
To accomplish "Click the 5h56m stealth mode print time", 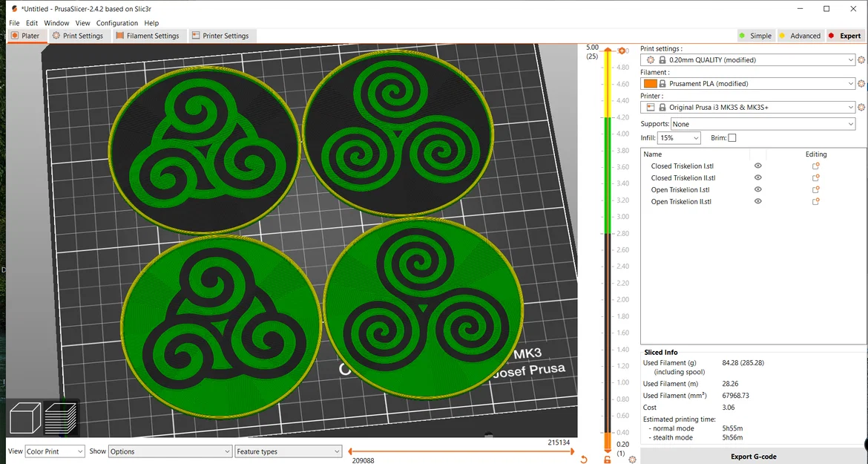I will click(x=732, y=437).
